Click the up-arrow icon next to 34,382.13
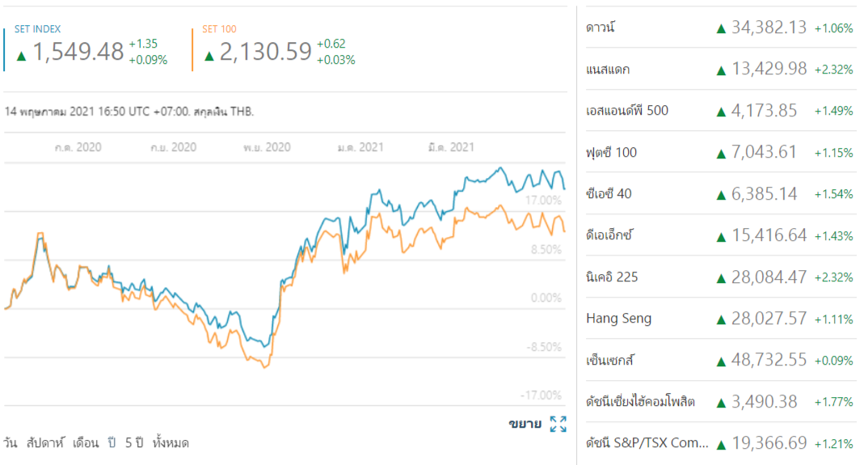 click(x=721, y=28)
